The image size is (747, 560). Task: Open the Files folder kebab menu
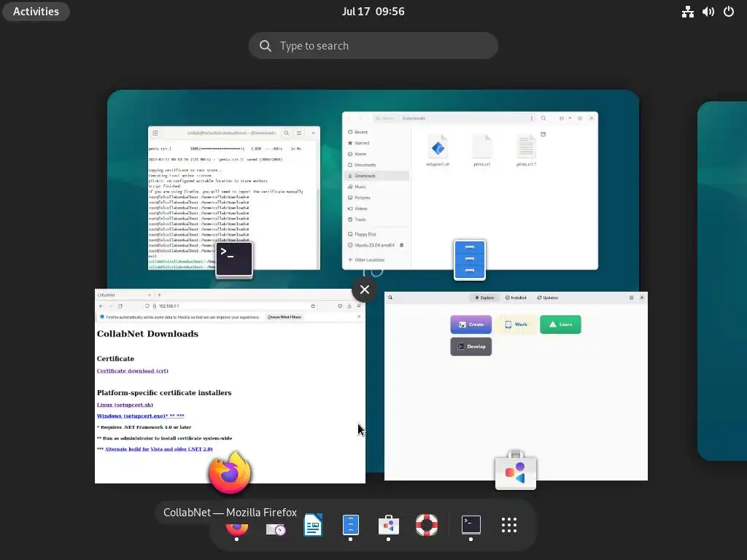tap(532, 118)
